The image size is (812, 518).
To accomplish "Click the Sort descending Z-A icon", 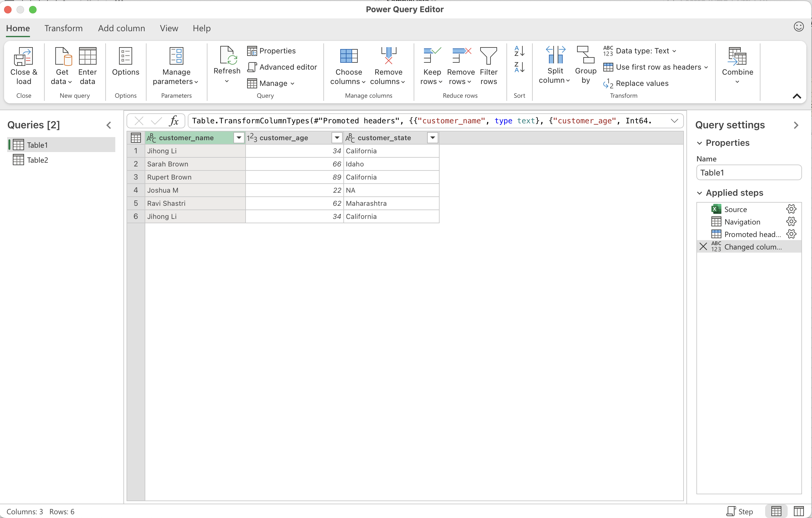I will pyautogui.click(x=519, y=67).
